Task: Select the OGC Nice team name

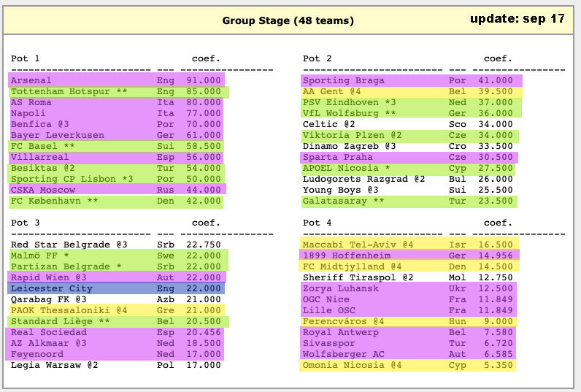Action: 326,299
